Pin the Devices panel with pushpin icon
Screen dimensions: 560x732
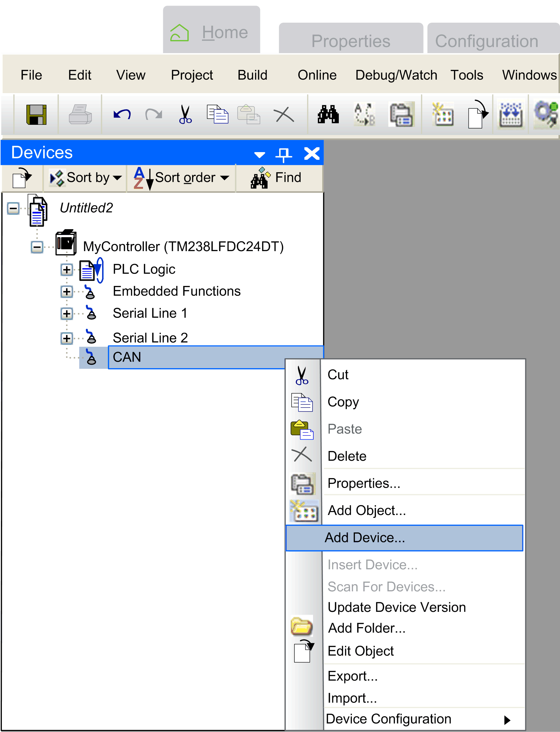283,154
